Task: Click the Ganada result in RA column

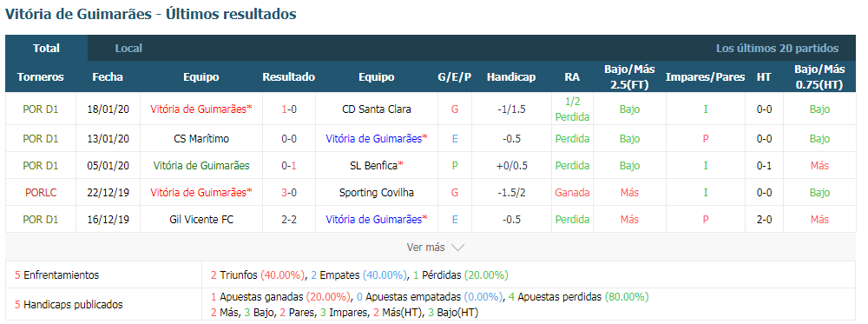Action: [x=572, y=193]
